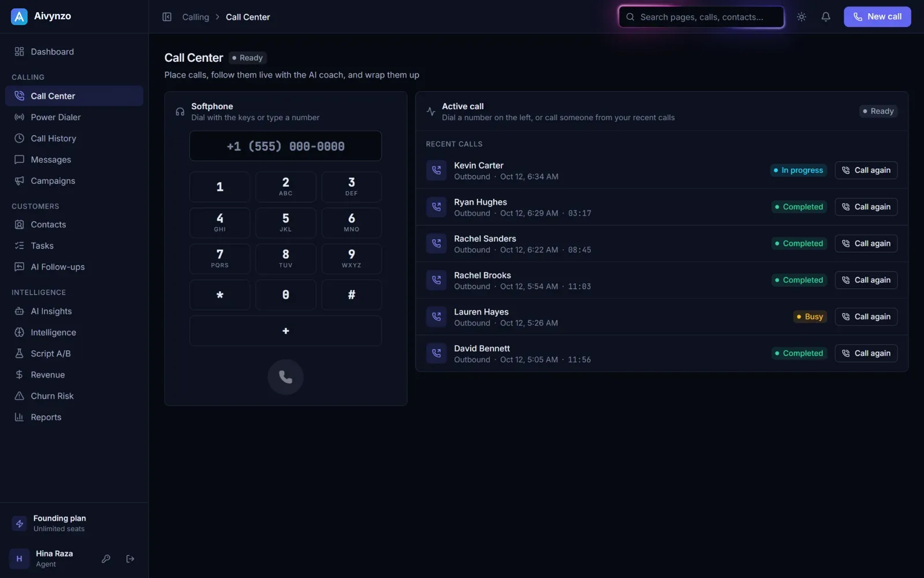
Task: Toggle the sidebar collapse icon
Action: coord(167,17)
